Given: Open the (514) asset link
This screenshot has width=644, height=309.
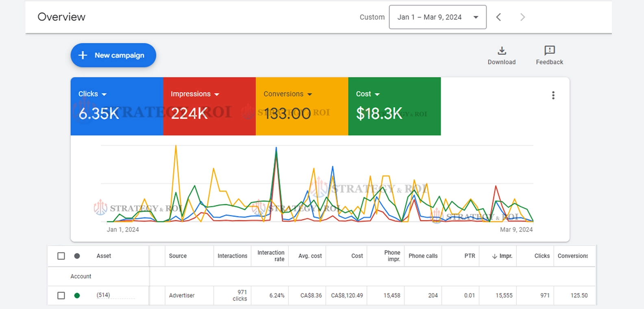Looking at the screenshot, I should [103, 295].
